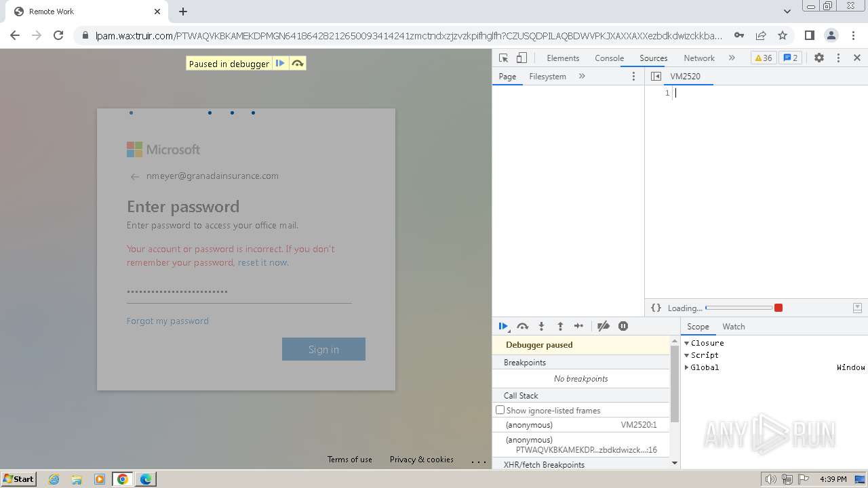Click the reset it now link
Image resolution: width=868 pixels, height=488 pixels.
(263, 263)
